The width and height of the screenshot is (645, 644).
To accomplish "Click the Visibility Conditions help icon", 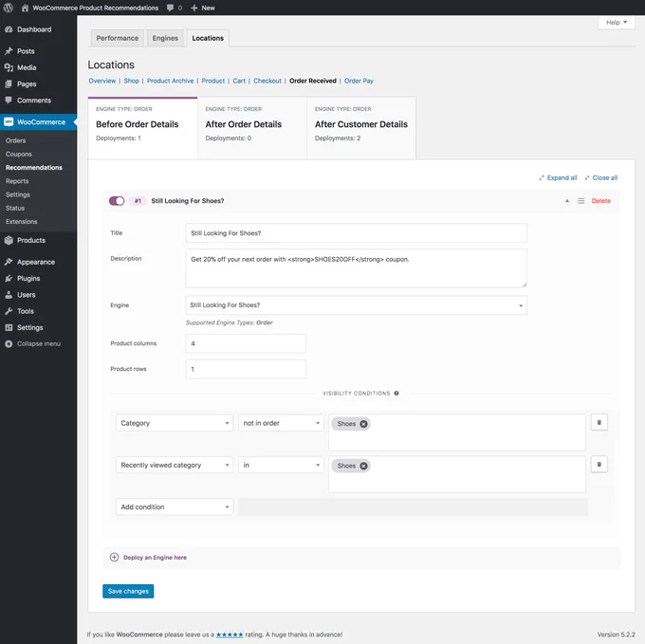I will tap(396, 394).
